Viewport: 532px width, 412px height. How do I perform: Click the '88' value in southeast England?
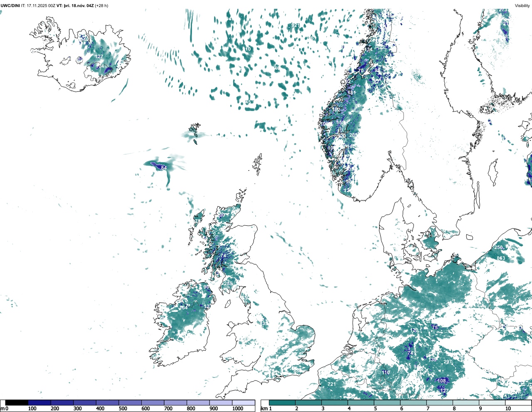coord(296,371)
